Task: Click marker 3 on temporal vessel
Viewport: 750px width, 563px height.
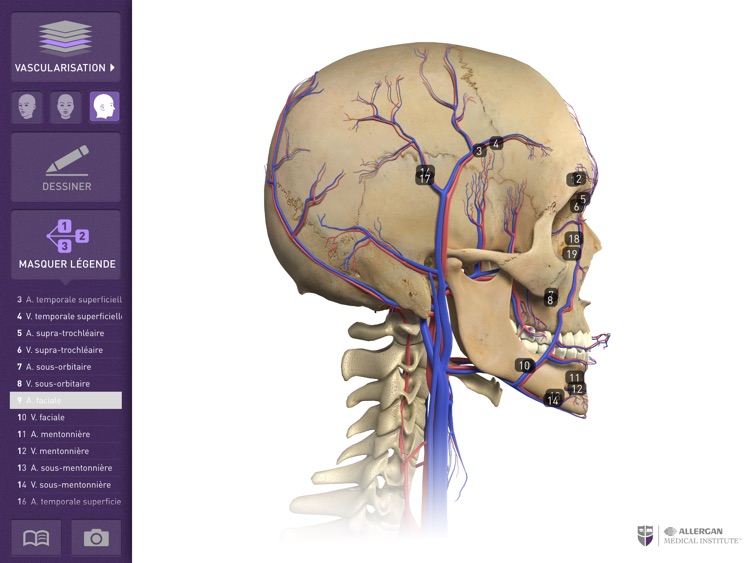Action: coord(479,151)
